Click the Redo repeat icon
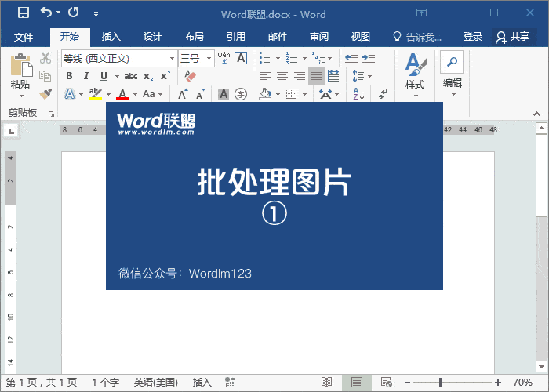This screenshot has width=549, height=392. point(73,13)
